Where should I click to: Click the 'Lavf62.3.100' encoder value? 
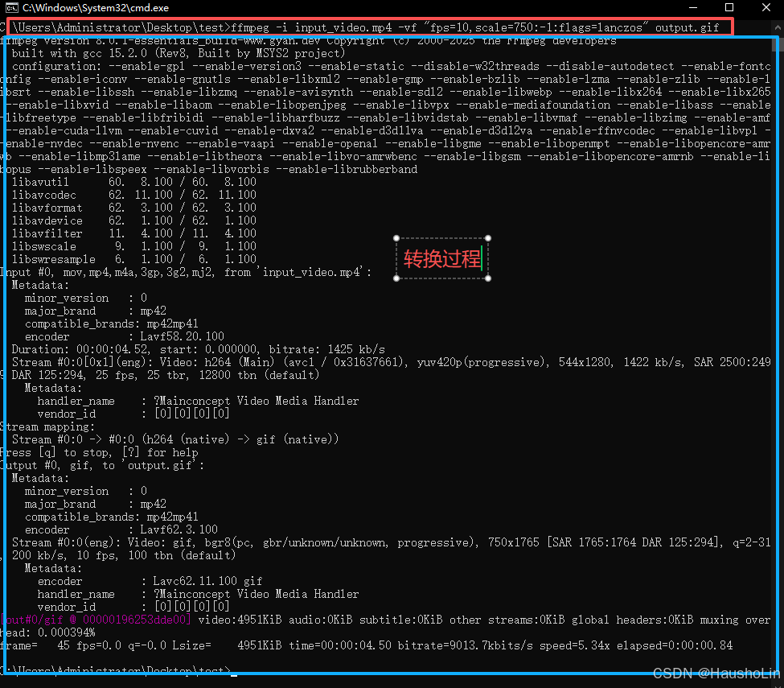pos(179,530)
